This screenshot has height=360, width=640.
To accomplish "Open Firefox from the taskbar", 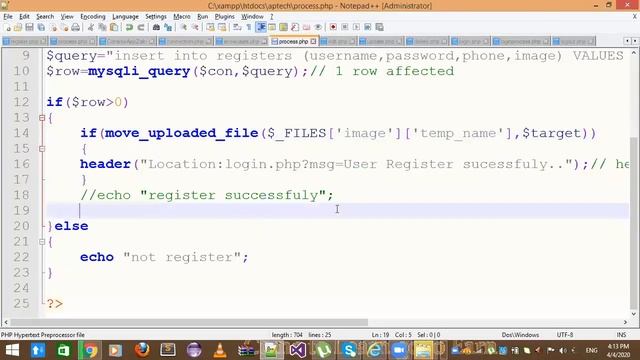I will pos(142,350).
